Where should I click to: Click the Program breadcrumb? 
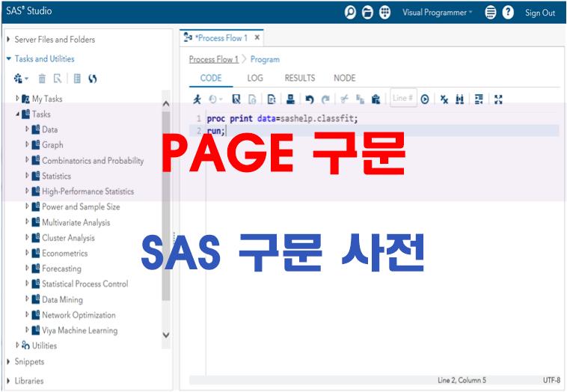[265, 59]
